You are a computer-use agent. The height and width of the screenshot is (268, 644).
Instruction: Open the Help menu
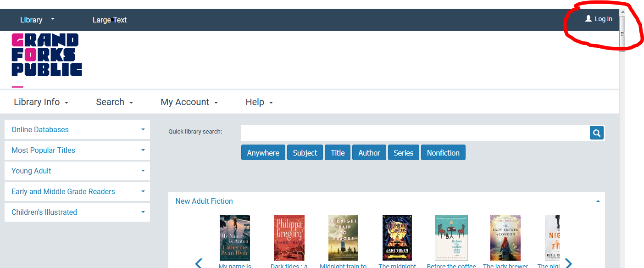pos(259,102)
